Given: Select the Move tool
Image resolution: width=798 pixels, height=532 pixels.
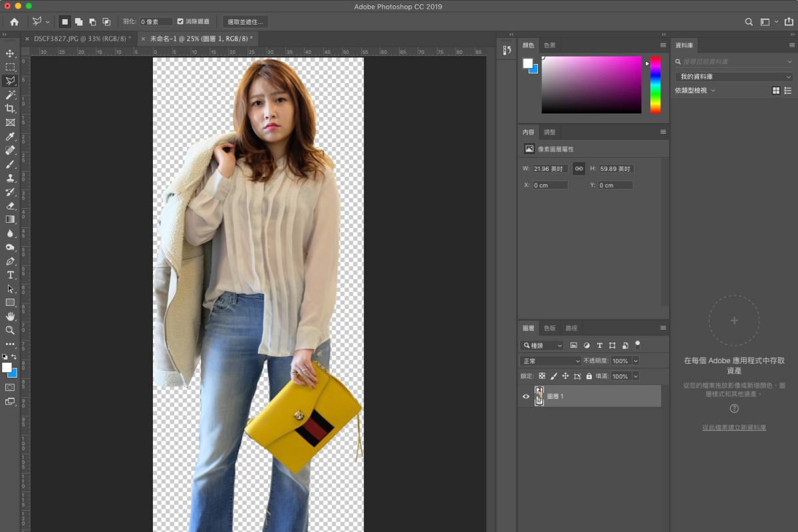Looking at the screenshot, I should (x=9, y=53).
